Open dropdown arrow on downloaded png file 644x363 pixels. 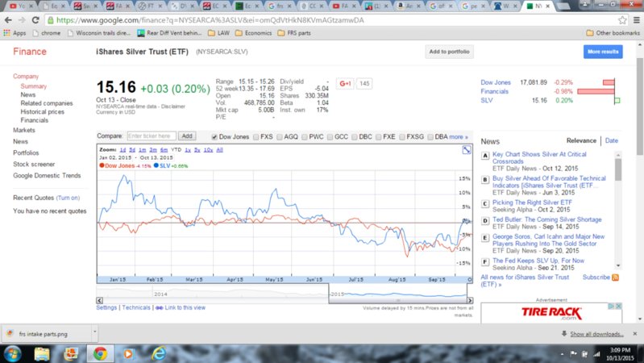point(94,331)
